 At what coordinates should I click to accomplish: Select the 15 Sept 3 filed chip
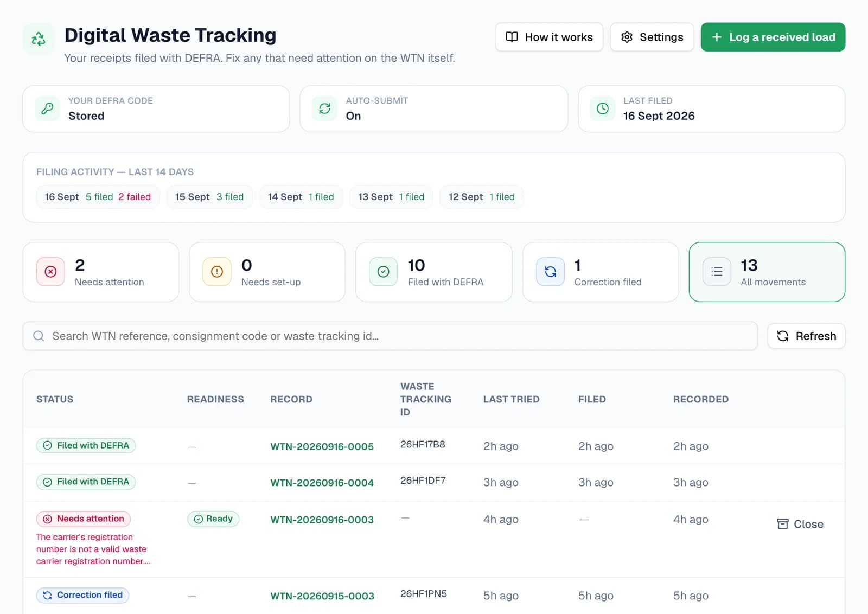(x=209, y=197)
